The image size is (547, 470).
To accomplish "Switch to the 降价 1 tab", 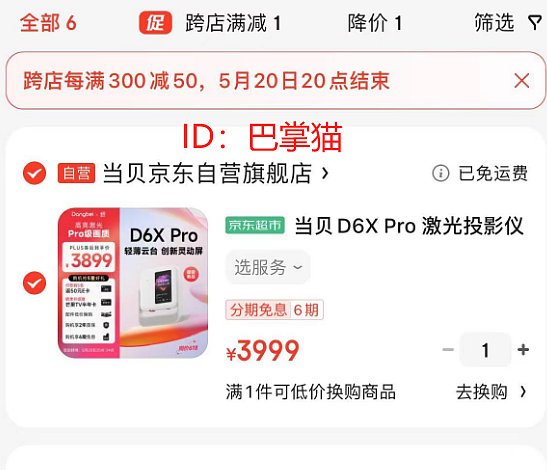I will pyautogui.click(x=375, y=23).
